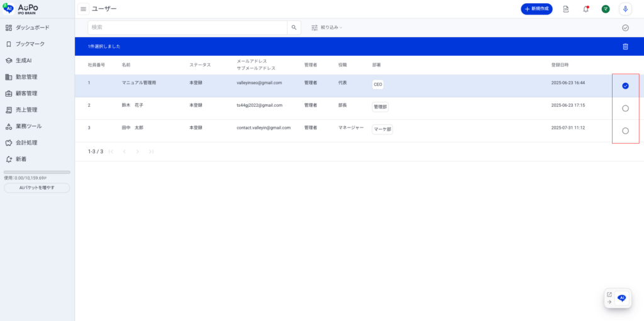The image size is (644, 321).
Task: Click the green user avatar icon
Action: click(x=605, y=9)
